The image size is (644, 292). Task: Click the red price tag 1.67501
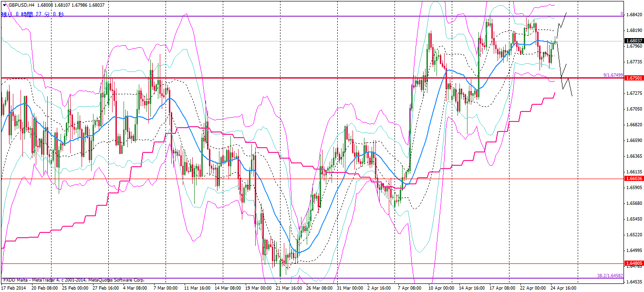point(634,78)
